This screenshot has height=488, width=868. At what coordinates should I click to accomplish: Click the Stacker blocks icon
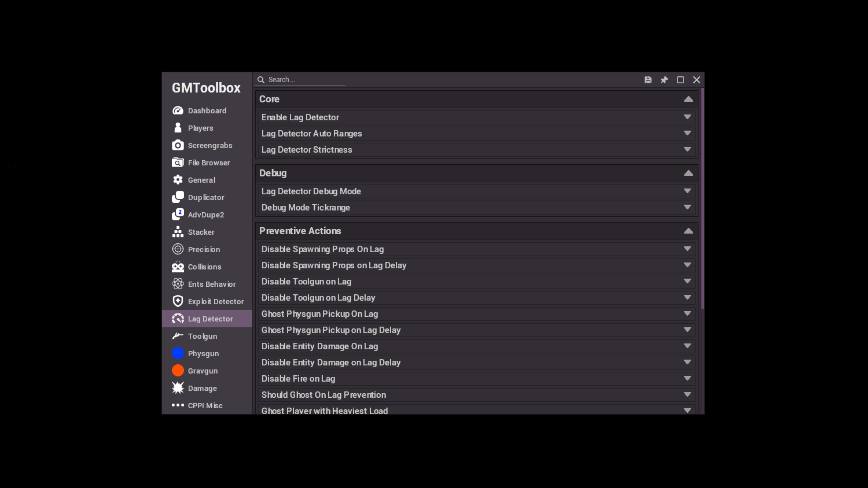pos(178,232)
